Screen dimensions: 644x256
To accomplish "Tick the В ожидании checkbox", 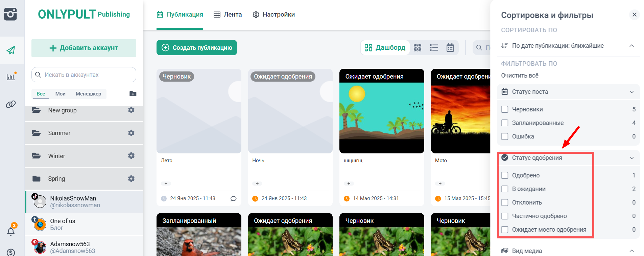I will click(505, 189).
